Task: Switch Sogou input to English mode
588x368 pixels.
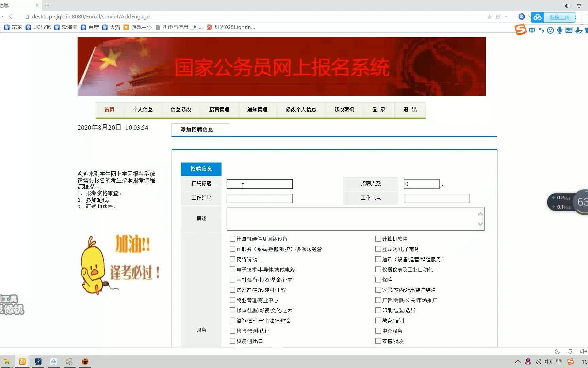Action: pyautogui.click(x=532, y=30)
